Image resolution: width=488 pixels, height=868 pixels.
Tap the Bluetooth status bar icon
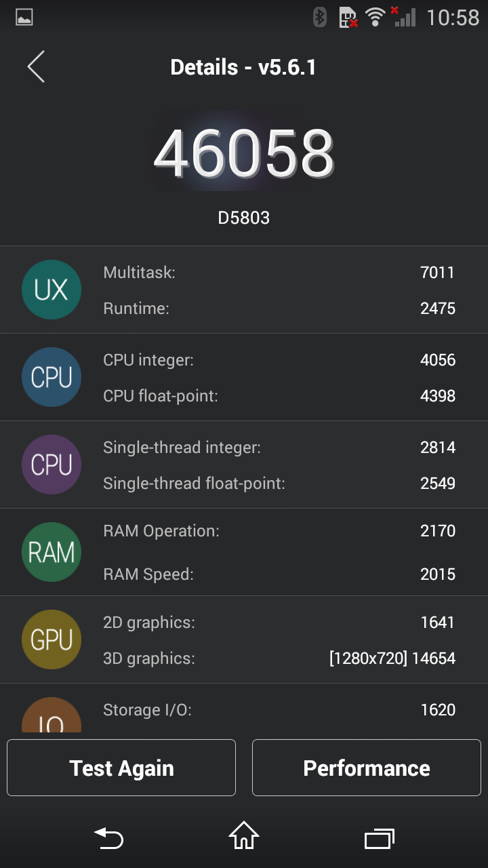[x=320, y=17]
